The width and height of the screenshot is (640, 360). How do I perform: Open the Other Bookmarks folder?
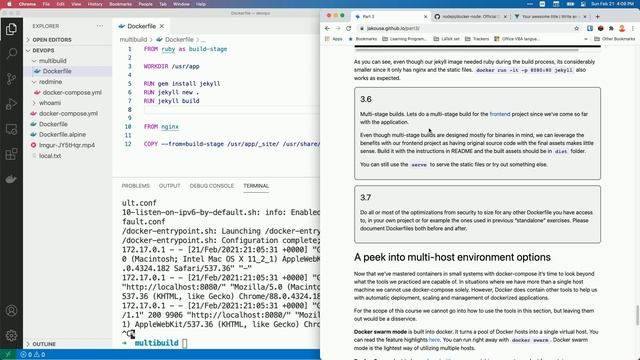[615, 39]
